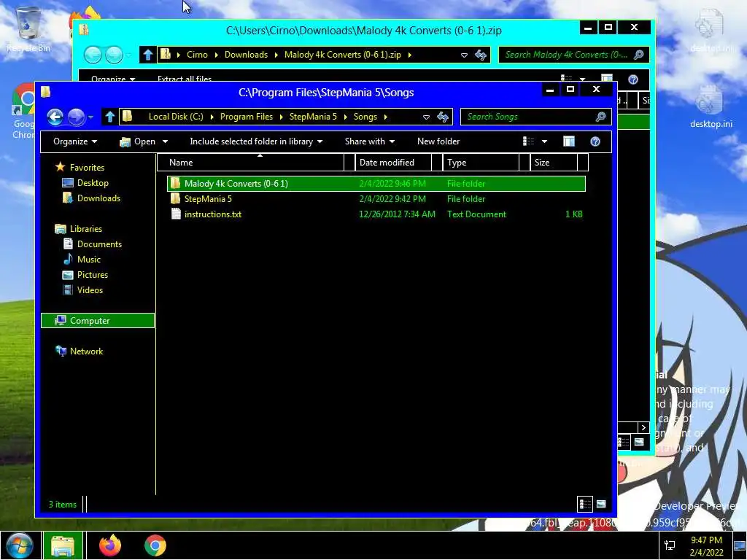Open File Explorer from the taskbar
Screen dimensions: 747x560
point(63,545)
